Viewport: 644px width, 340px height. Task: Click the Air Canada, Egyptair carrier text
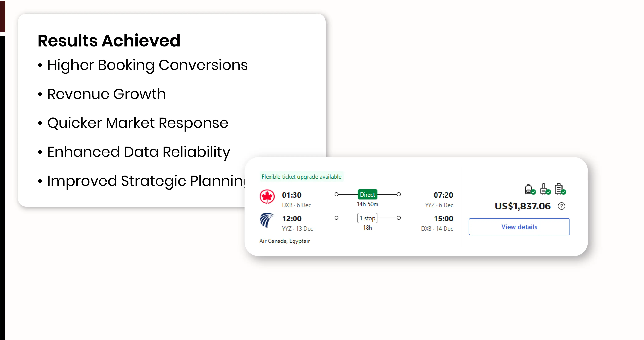pyautogui.click(x=284, y=241)
